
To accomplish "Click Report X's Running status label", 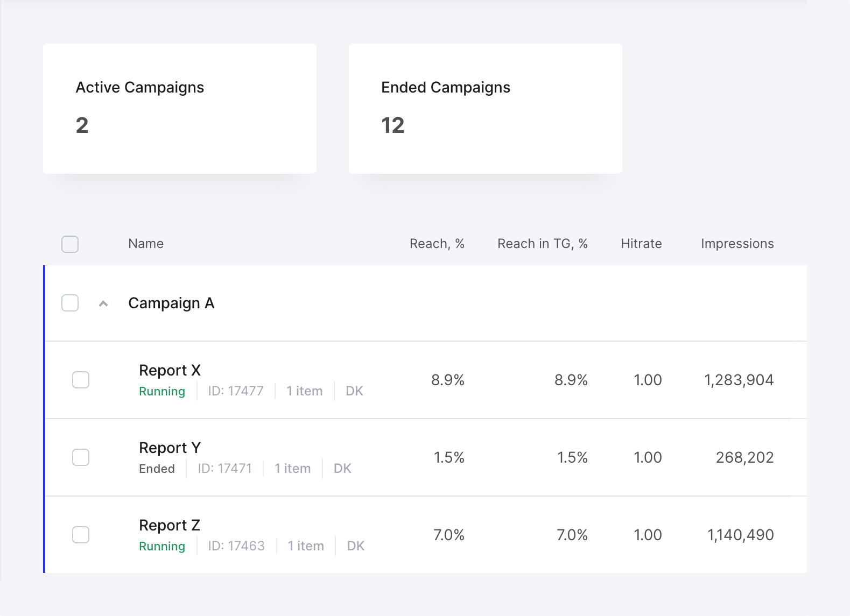I will click(162, 392).
